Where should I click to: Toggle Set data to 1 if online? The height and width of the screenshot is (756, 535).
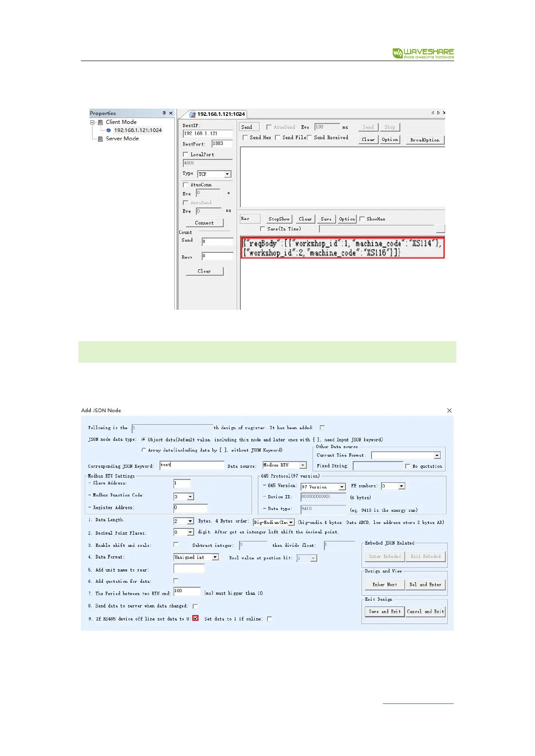point(269,619)
